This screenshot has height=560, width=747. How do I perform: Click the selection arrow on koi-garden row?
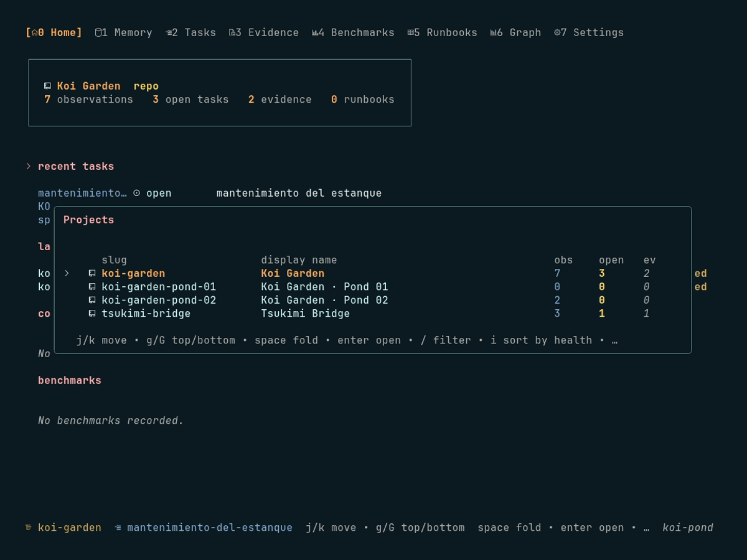67,273
